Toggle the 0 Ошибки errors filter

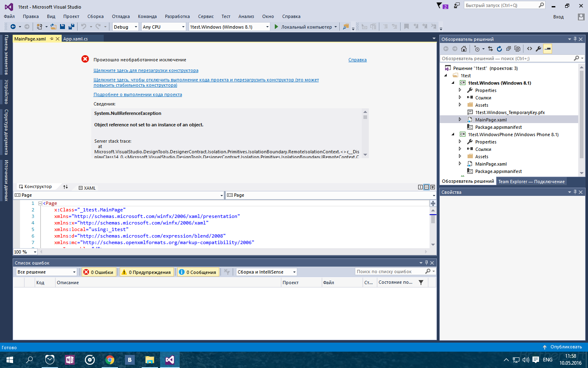coord(98,272)
